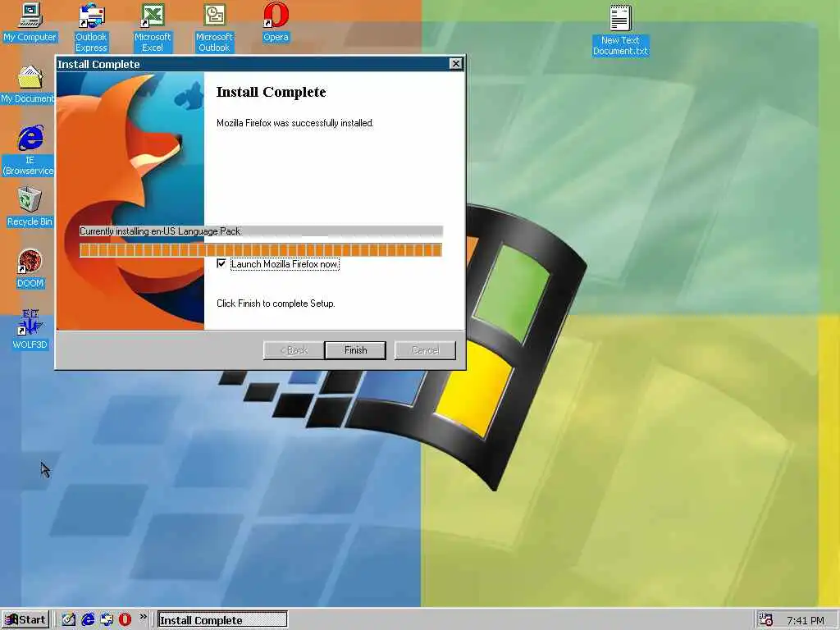Click the 7:41 PM system clock
Screen dimensions: 840x630
point(806,620)
